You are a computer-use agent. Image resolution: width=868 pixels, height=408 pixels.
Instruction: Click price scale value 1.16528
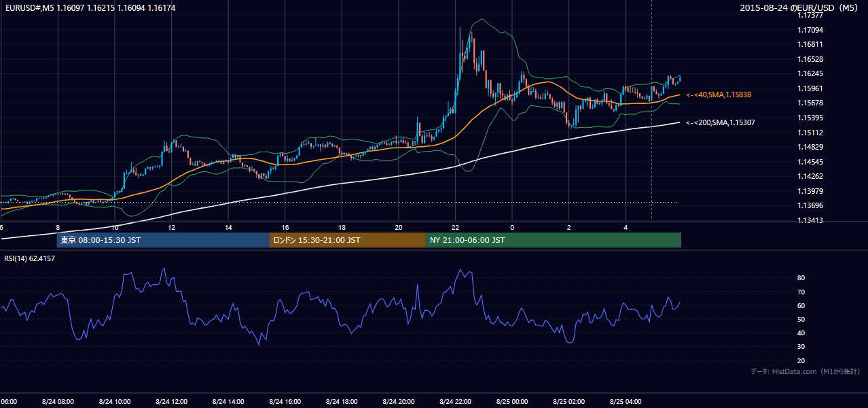(x=810, y=59)
